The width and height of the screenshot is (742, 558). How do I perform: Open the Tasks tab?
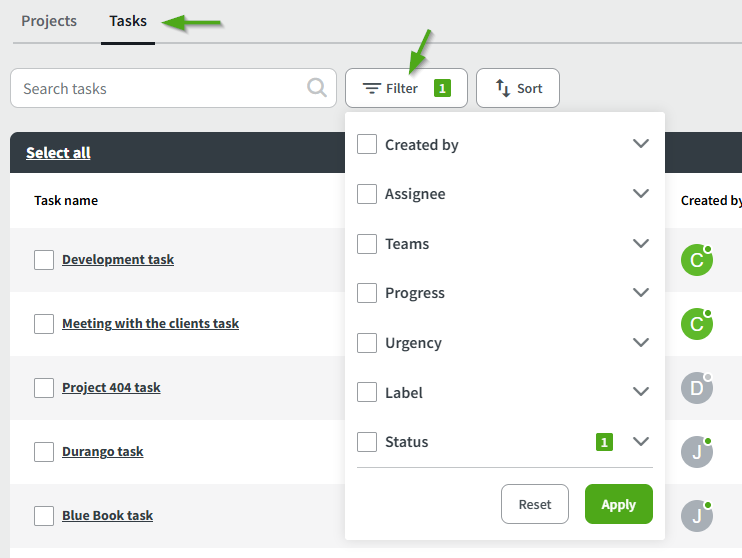(128, 21)
